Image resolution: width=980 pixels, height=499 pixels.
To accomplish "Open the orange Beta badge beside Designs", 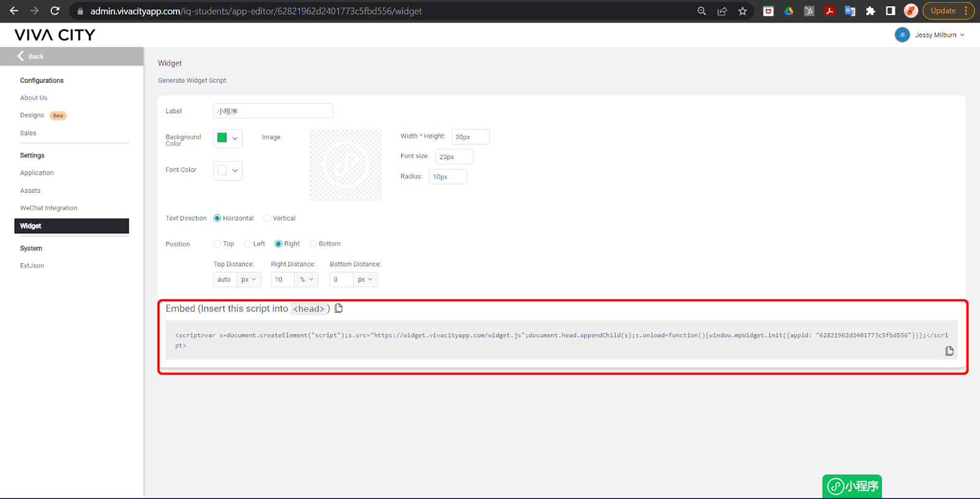I will click(58, 116).
